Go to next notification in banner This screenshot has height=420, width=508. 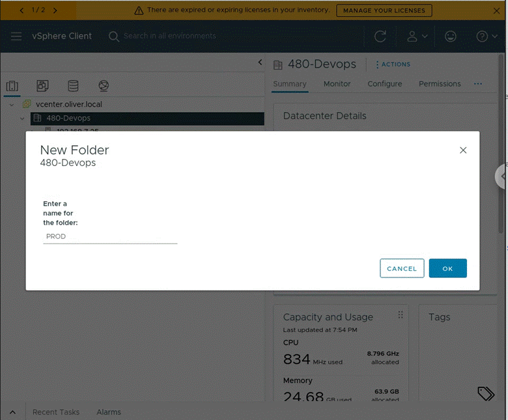(55, 10)
